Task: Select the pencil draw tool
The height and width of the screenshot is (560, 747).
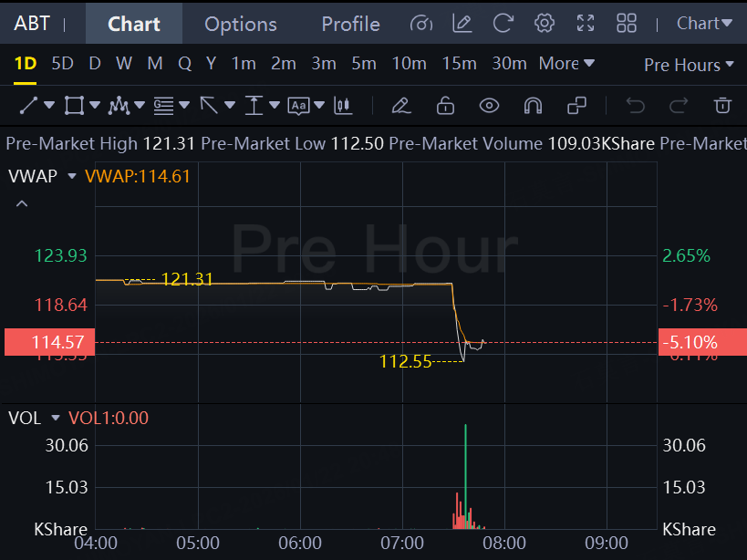Action: point(401,105)
